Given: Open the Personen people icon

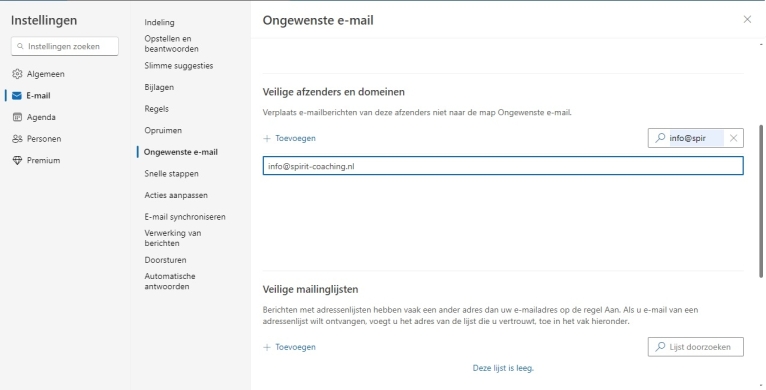Looking at the screenshot, I should (x=17, y=138).
